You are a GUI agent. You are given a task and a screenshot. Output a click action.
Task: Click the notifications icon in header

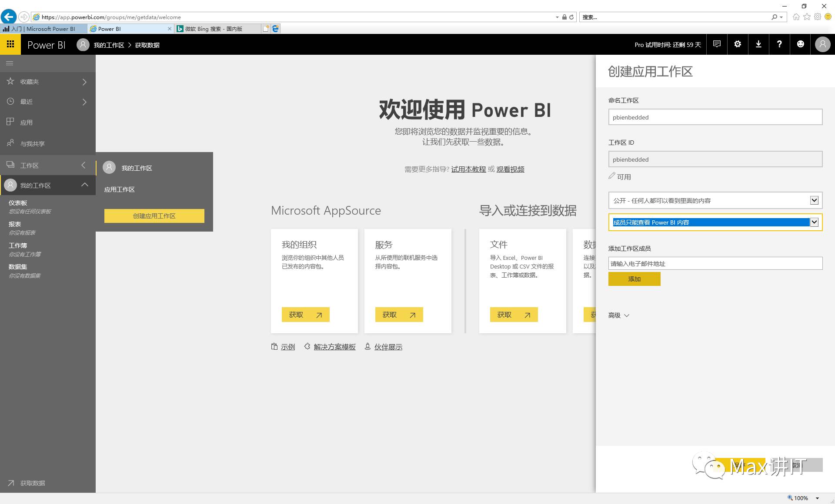[717, 44]
